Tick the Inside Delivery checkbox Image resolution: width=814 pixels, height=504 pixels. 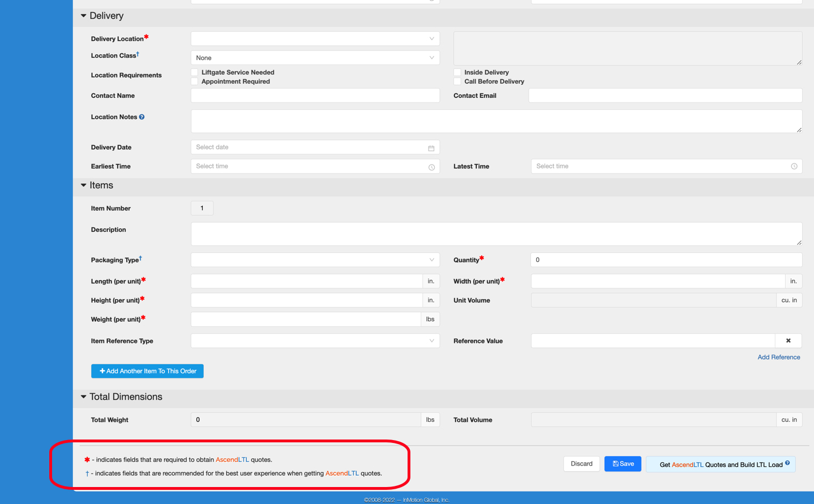point(457,72)
